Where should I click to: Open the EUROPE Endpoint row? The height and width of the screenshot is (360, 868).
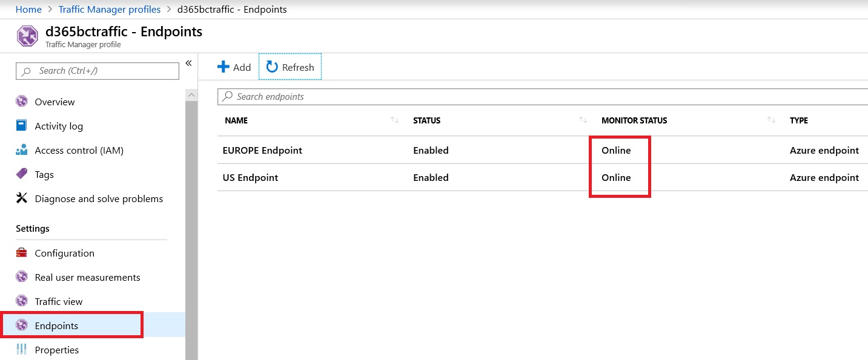(262, 150)
